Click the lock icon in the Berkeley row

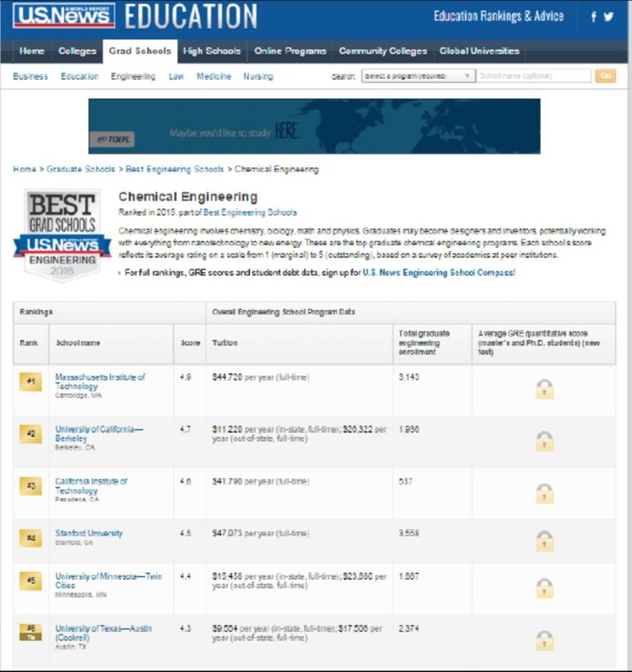point(545,441)
